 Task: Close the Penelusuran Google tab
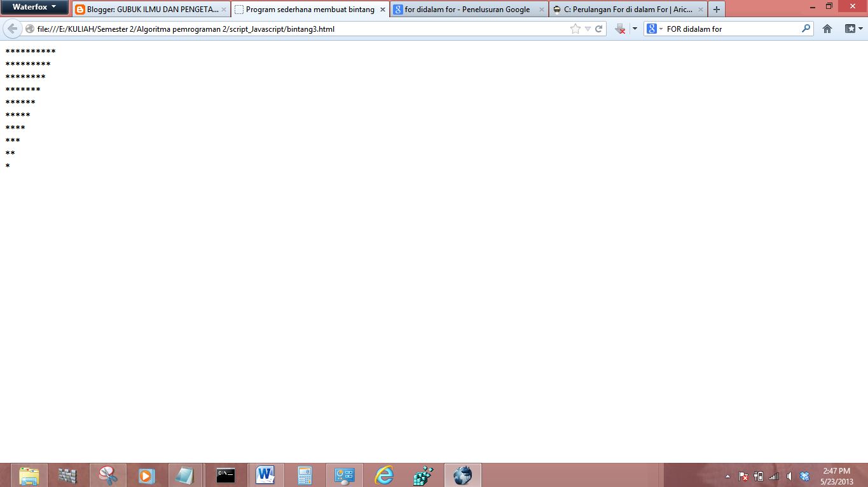(542, 10)
